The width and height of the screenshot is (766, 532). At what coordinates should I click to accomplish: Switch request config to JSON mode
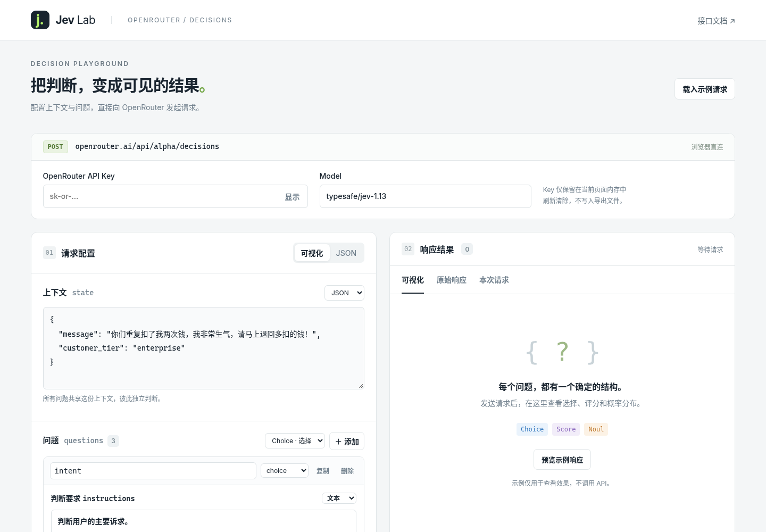[346, 253]
